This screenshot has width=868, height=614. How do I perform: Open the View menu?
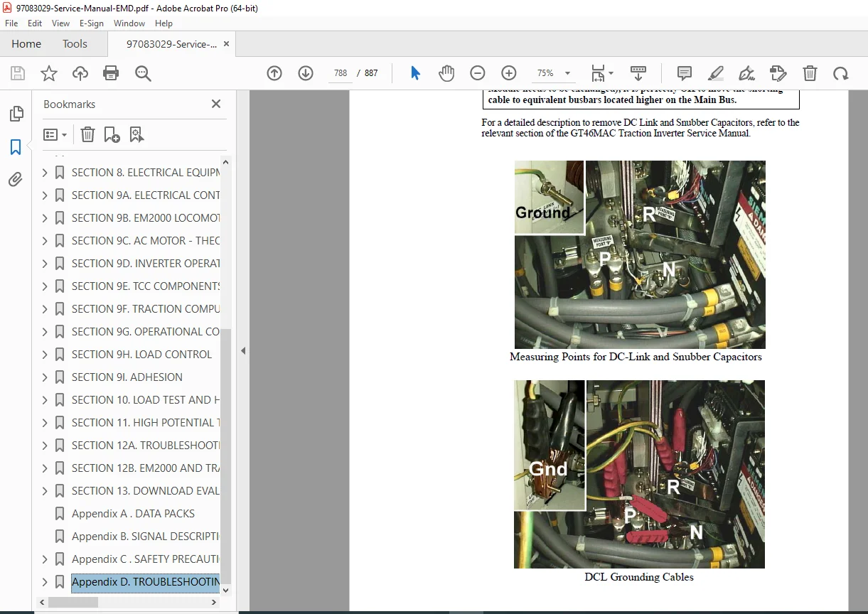[x=60, y=23]
